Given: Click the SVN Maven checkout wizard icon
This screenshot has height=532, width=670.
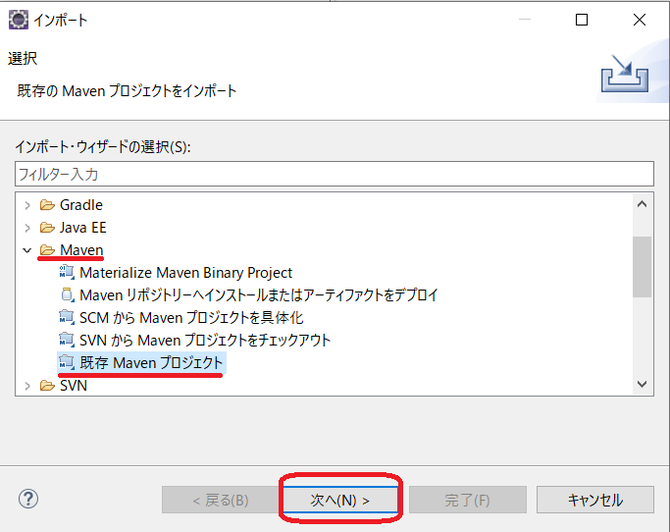Looking at the screenshot, I should coord(67,340).
